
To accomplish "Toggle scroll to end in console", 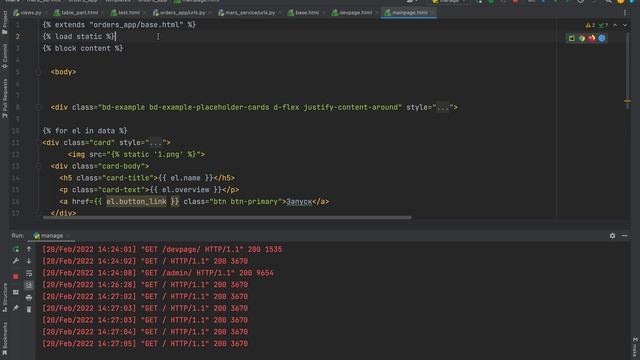I will point(29,285).
